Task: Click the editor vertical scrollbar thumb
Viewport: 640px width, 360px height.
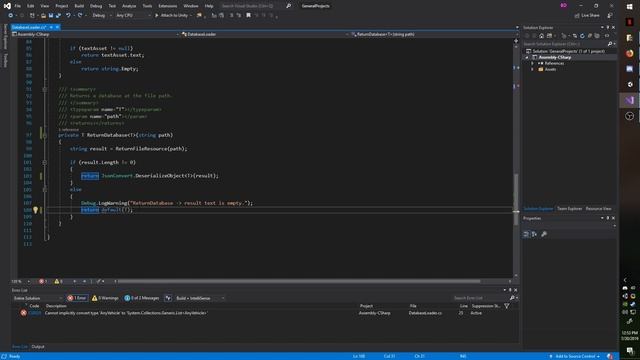Action: coord(516,199)
